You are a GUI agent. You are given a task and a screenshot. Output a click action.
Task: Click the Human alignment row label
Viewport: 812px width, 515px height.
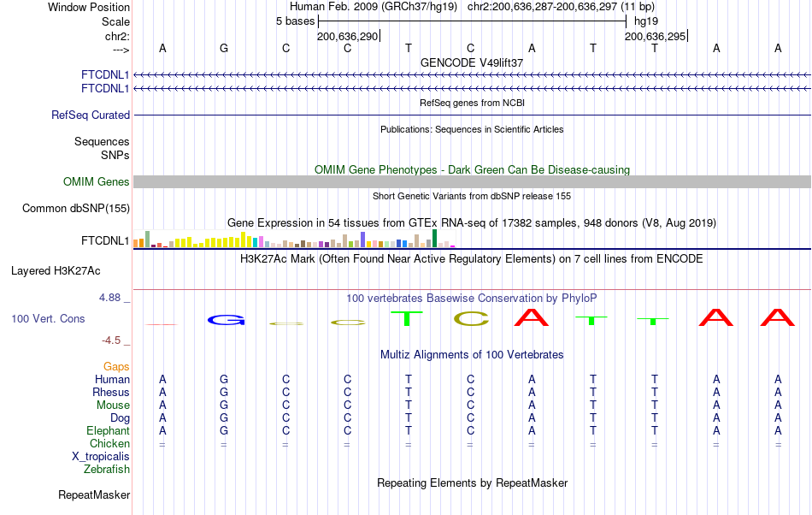(112, 379)
